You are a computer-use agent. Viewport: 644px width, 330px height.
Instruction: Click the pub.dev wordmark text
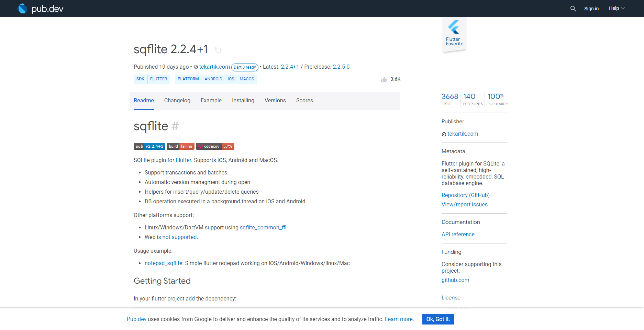pos(47,9)
